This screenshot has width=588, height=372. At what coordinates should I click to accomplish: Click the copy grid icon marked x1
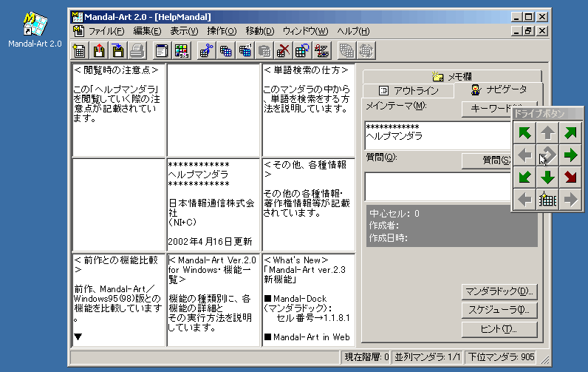245,51
